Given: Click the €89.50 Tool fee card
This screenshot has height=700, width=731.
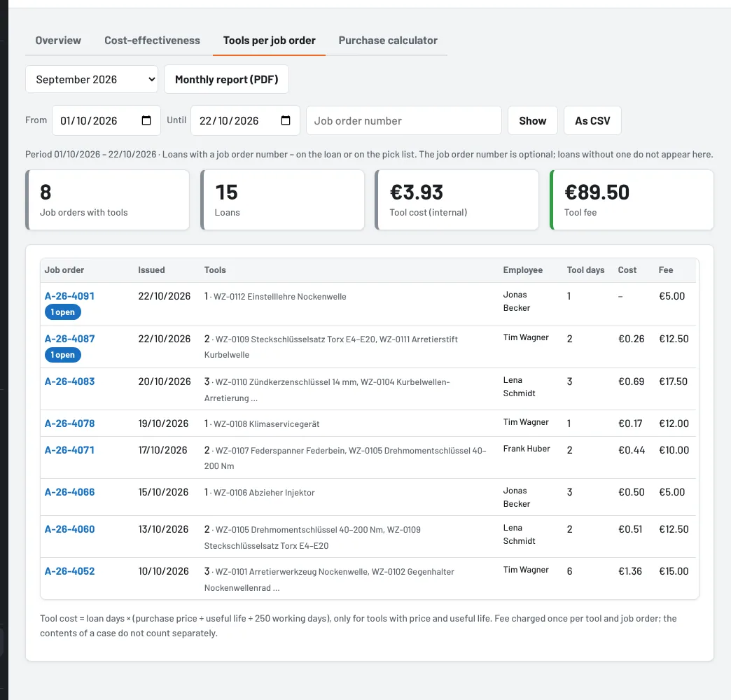Looking at the screenshot, I should [632, 200].
